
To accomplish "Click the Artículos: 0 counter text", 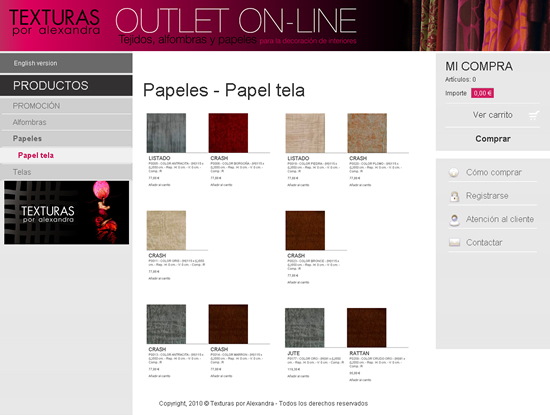I will tap(461, 79).
